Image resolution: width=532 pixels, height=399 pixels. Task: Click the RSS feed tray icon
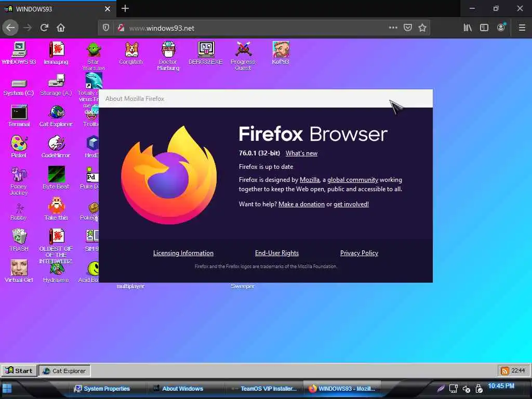tap(505, 371)
